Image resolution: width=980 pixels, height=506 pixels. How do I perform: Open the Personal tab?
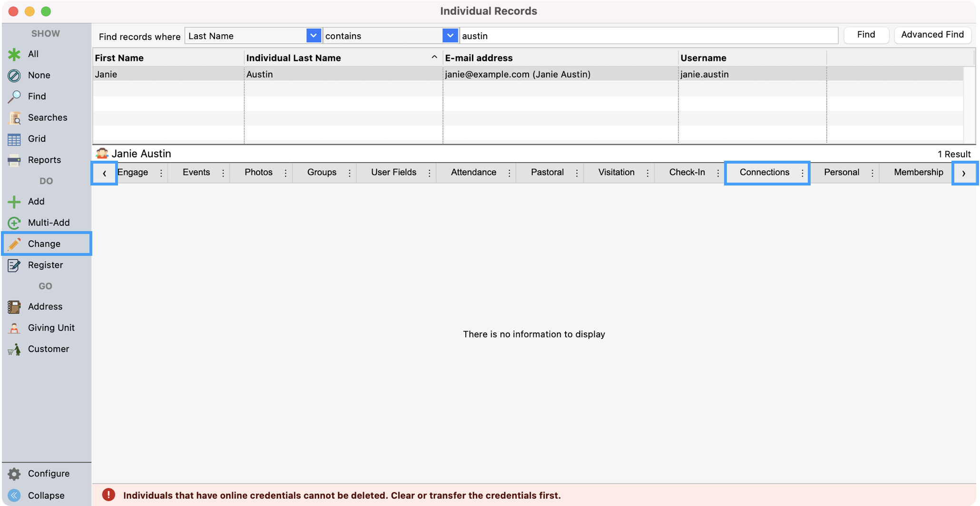click(842, 172)
